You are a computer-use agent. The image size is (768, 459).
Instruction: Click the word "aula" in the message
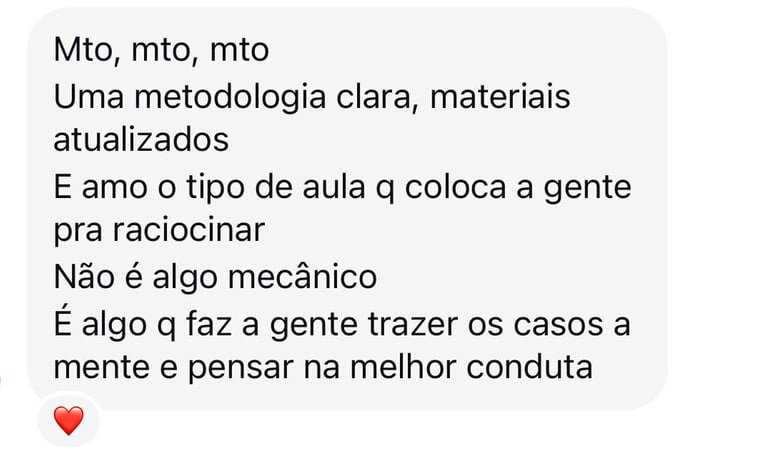click(334, 188)
